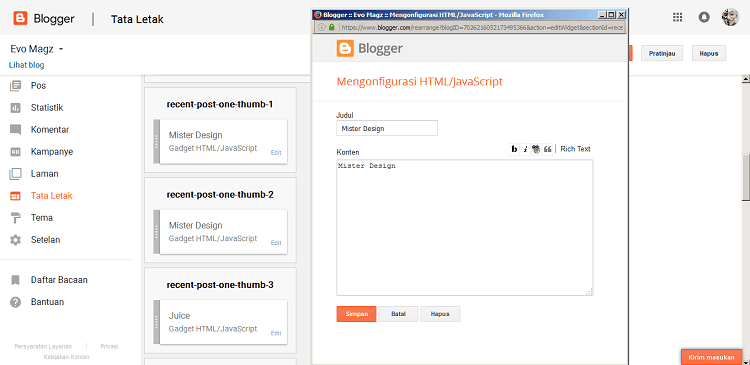
Task: Edit gadget in recent-post-one-thumb-2
Action: (276, 243)
